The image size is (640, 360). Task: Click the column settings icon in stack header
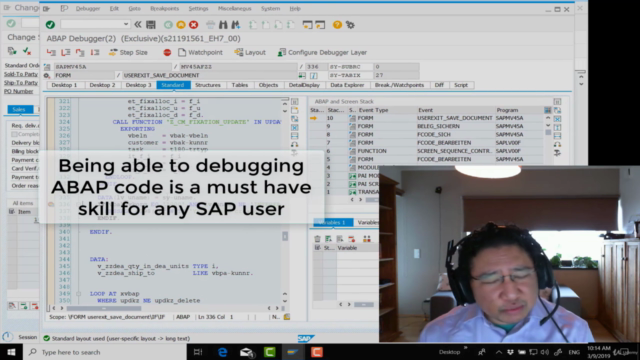pos(547,110)
